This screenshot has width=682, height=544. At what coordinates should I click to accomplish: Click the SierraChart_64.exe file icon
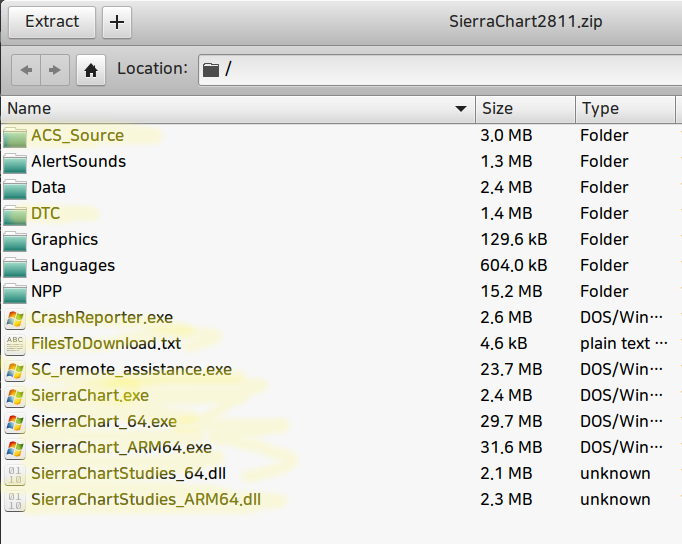click(x=15, y=422)
